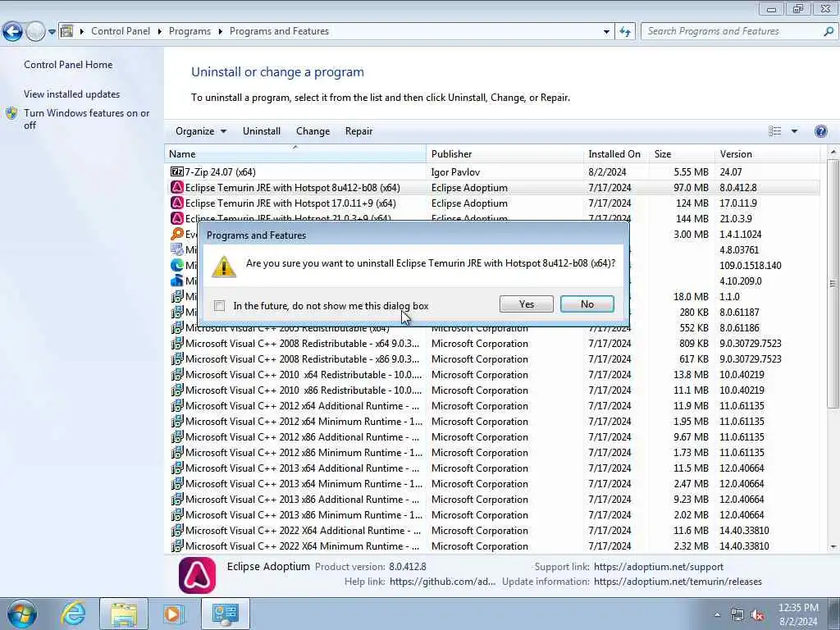Image resolution: width=840 pixels, height=630 pixels.
Task: Open View installed updates link
Action: 72,94
